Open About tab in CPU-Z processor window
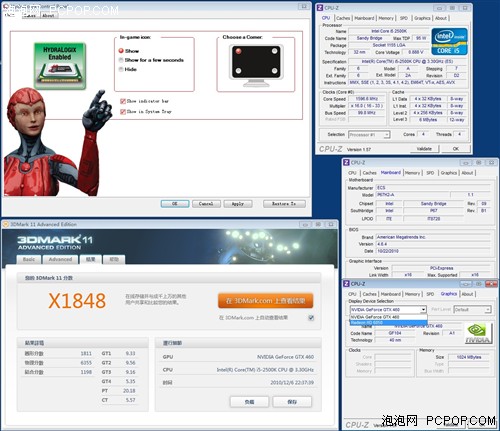 pos(441,18)
